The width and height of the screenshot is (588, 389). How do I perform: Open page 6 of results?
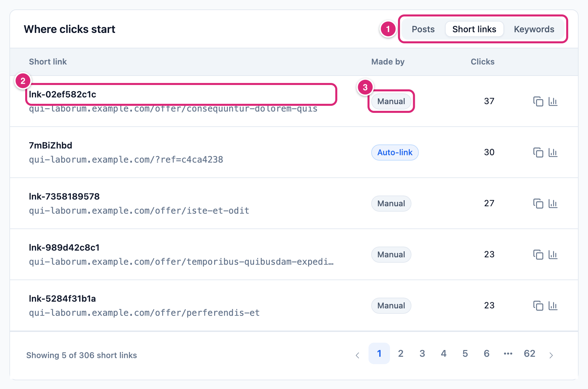[487, 353]
